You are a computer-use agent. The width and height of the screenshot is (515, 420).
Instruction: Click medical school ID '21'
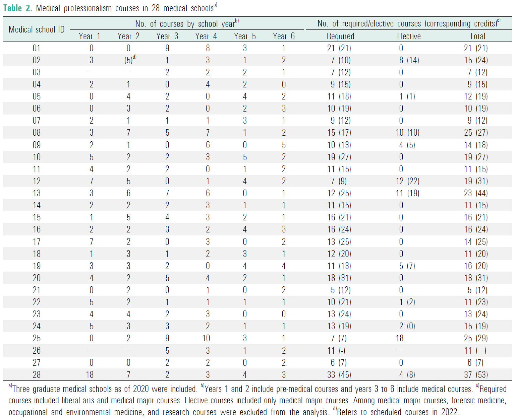pos(37,290)
